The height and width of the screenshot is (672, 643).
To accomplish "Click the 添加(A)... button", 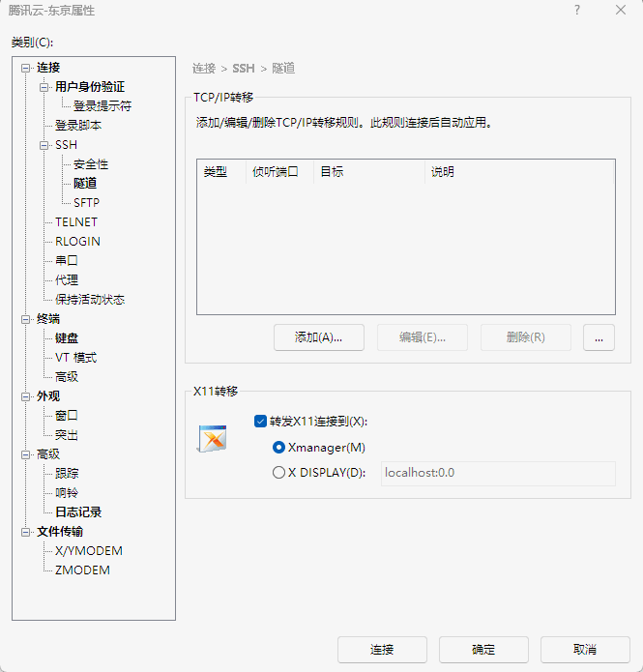I will pos(319,337).
